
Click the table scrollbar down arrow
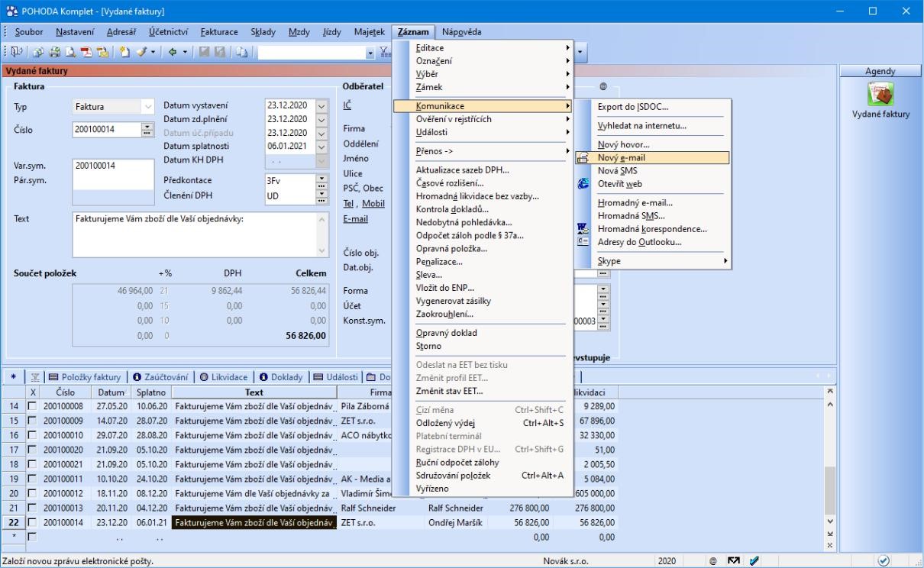[832, 521]
